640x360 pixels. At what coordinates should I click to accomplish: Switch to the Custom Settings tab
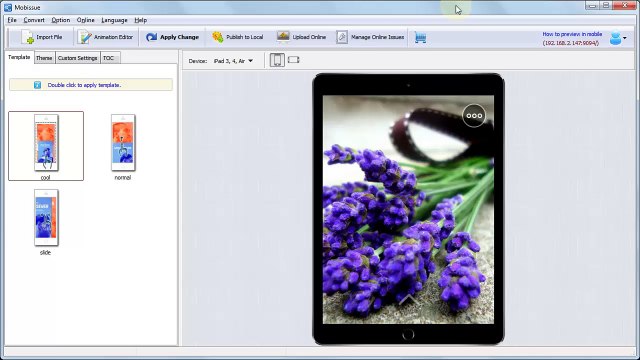tap(78, 58)
